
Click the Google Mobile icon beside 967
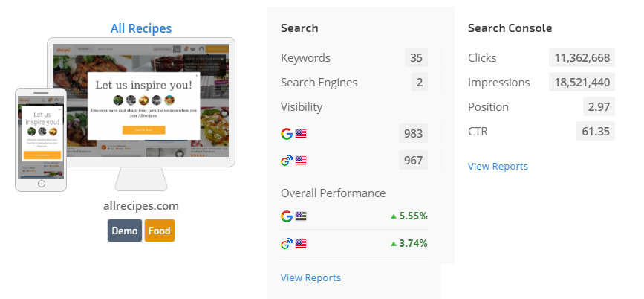(x=286, y=160)
